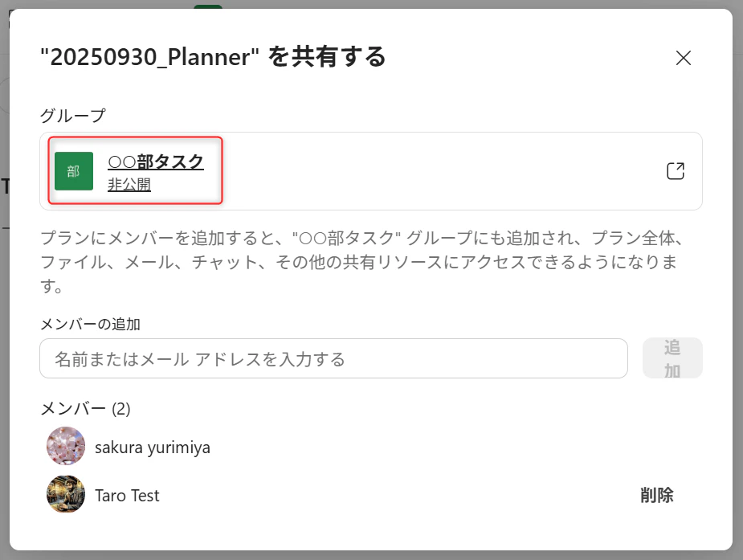The height and width of the screenshot is (560, 743).
Task: Click the Taro Test member name
Action: click(127, 496)
